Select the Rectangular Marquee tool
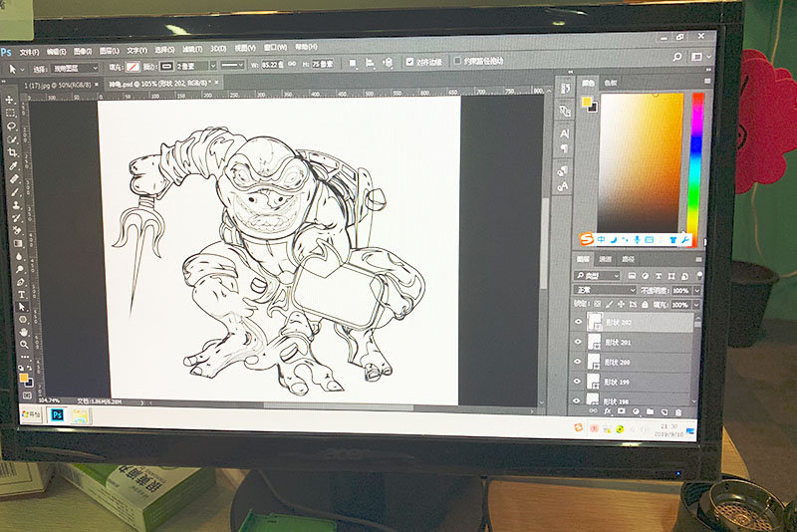 11,113
